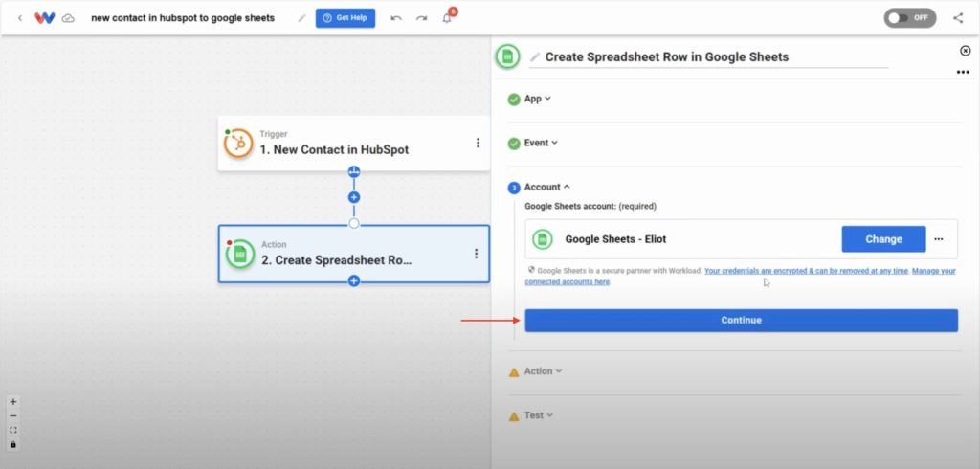
Task: Click the Get Help button
Action: 345,18
